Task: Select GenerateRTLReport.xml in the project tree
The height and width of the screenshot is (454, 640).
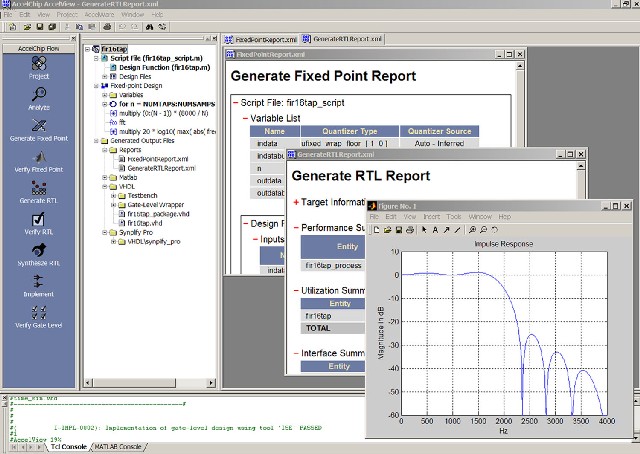Action: [161, 168]
